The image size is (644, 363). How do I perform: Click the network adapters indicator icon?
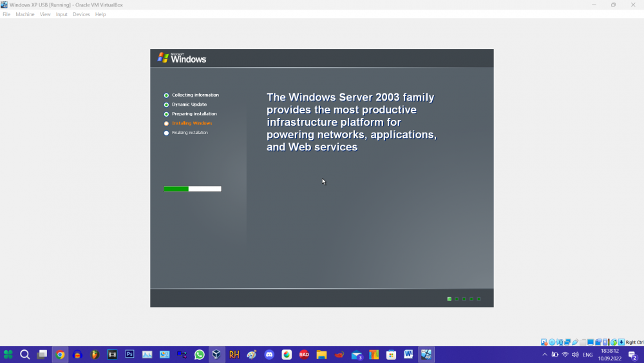pos(567,342)
